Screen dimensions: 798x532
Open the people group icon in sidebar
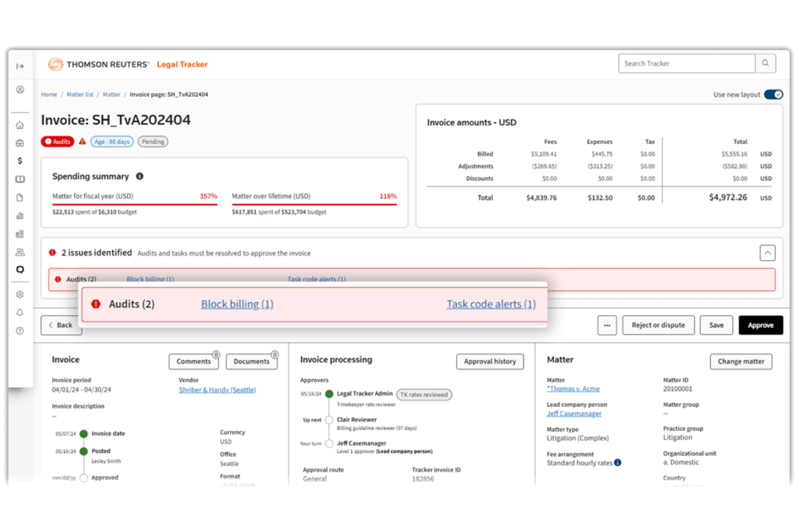[x=20, y=252]
